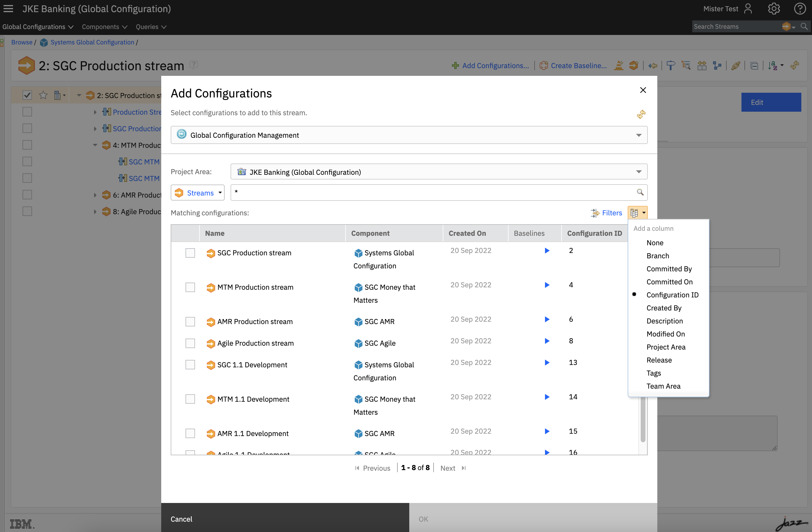Image resolution: width=812 pixels, height=532 pixels.
Task: Click the hamburger menu icon
Action: [x=8, y=9]
